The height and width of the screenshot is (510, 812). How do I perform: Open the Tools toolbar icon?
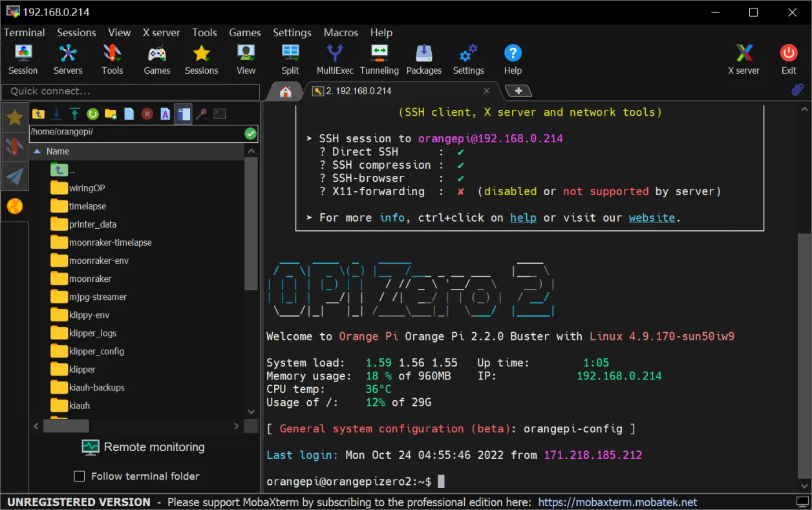tap(112, 59)
